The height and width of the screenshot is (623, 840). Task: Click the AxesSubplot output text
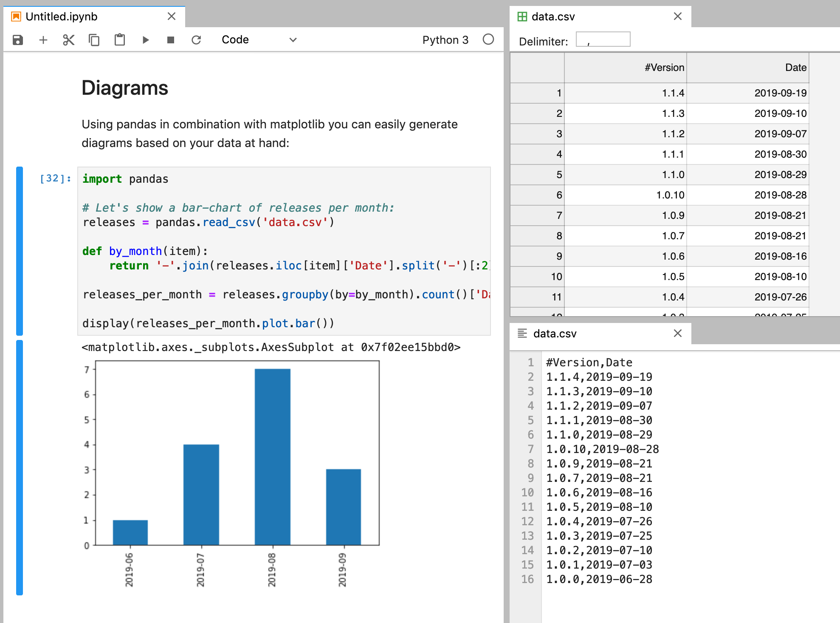271,347
